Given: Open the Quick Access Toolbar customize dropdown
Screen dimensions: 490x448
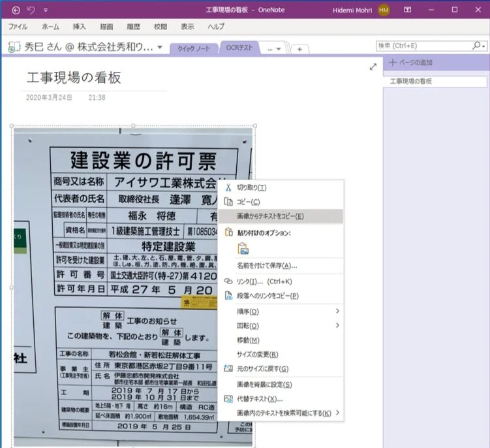Looking at the screenshot, I should pyautogui.click(x=45, y=10).
